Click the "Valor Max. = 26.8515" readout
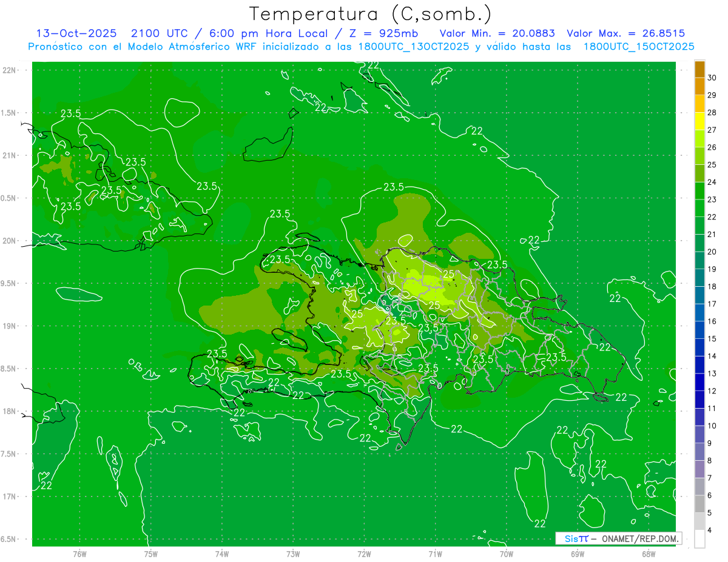Viewport: 728px width, 562px height. pos(625,33)
